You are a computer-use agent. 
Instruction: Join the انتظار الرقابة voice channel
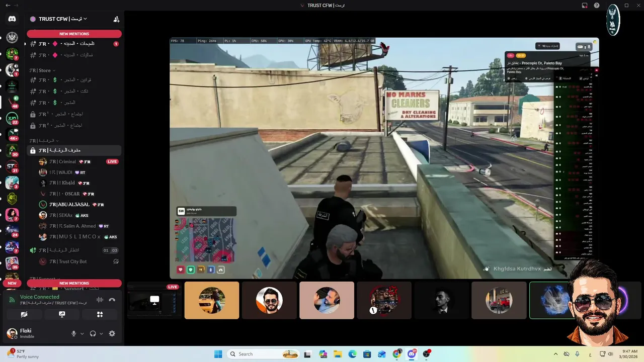click(x=74, y=250)
